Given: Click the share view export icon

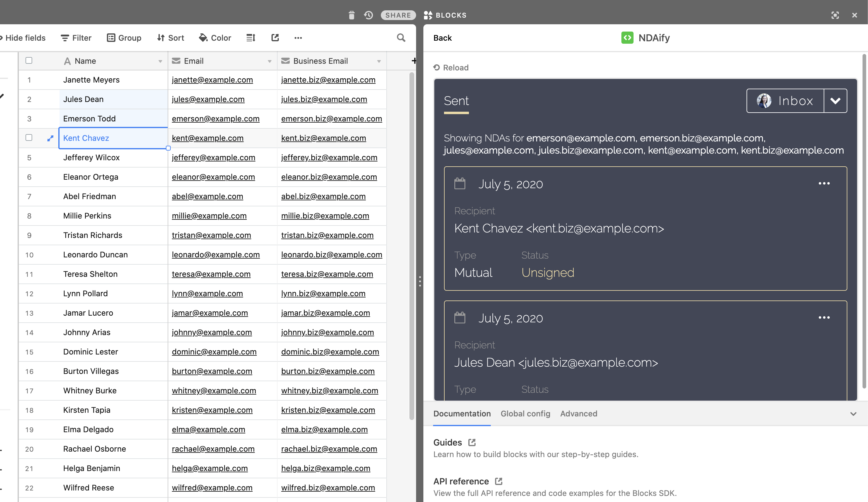Looking at the screenshot, I should (275, 38).
